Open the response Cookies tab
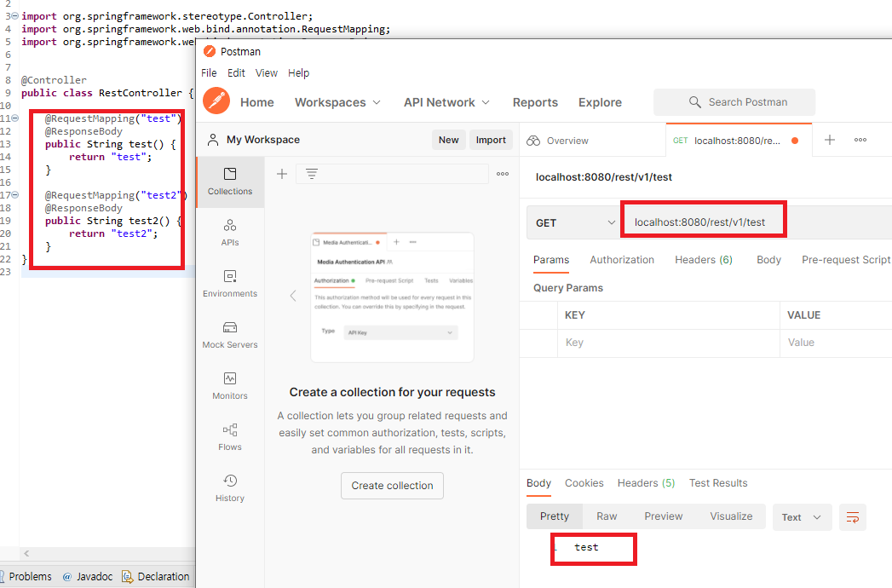Viewport: 892px width, 588px height. click(584, 482)
